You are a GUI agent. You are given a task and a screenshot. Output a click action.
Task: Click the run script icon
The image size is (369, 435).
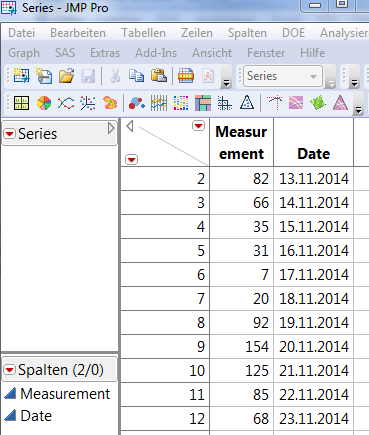tap(208, 76)
